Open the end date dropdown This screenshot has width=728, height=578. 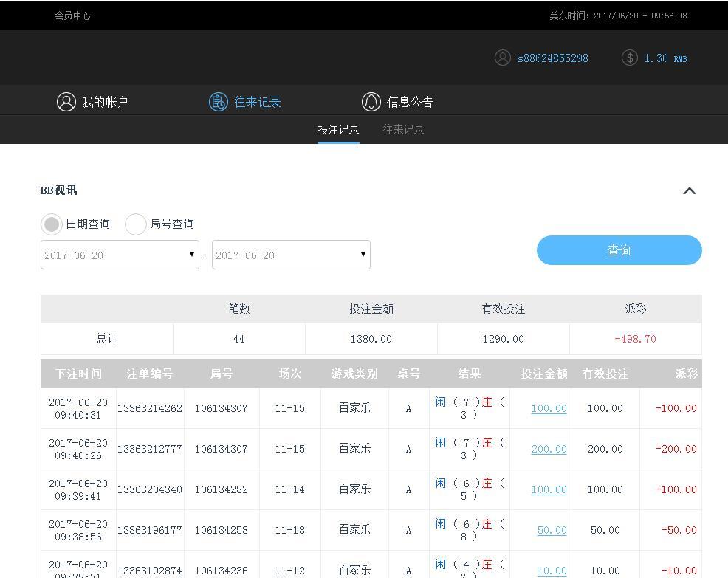pos(291,255)
